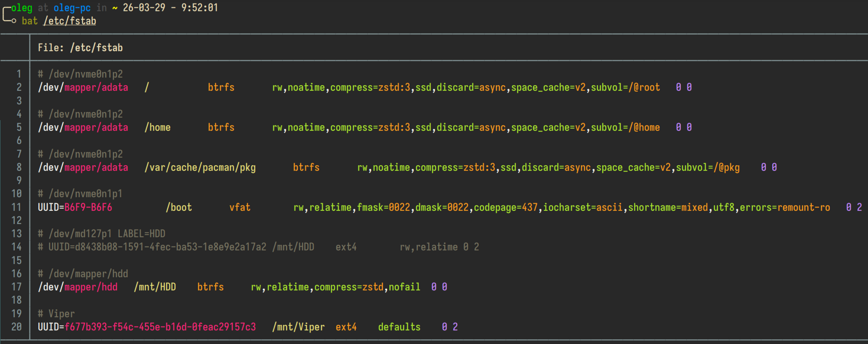This screenshot has height=344, width=868.
Task: Click the "fmask=0022" option
Action: click(x=383, y=207)
